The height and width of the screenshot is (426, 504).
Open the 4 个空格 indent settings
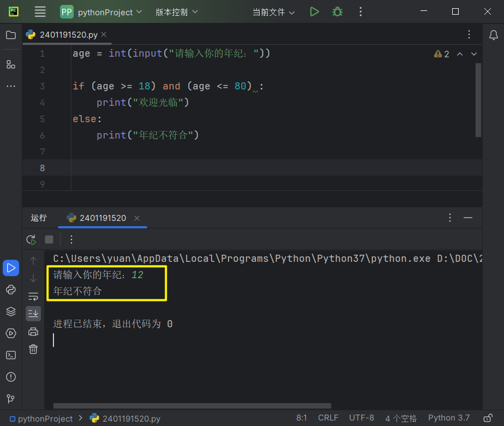(x=401, y=418)
